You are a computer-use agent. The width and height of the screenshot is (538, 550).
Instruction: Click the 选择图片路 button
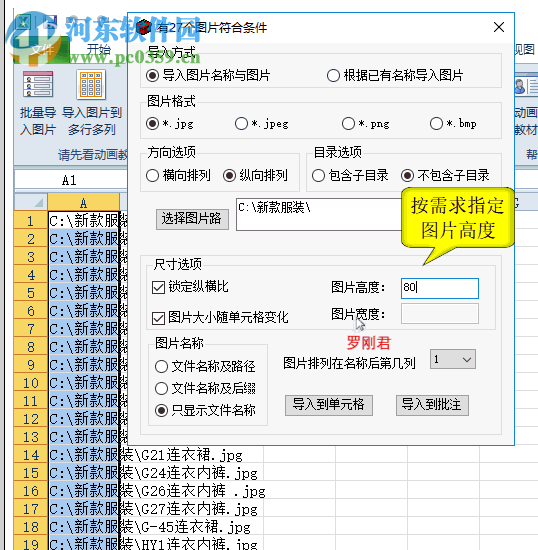point(192,219)
